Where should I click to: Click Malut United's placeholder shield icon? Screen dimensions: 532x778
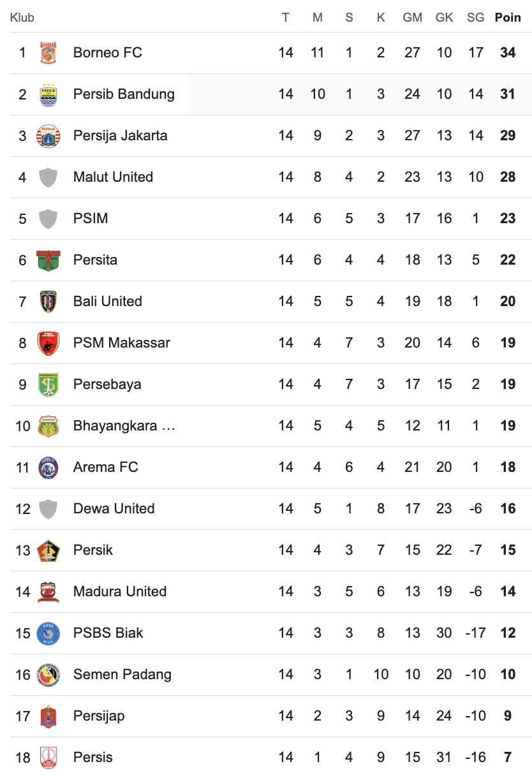click(x=48, y=177)
